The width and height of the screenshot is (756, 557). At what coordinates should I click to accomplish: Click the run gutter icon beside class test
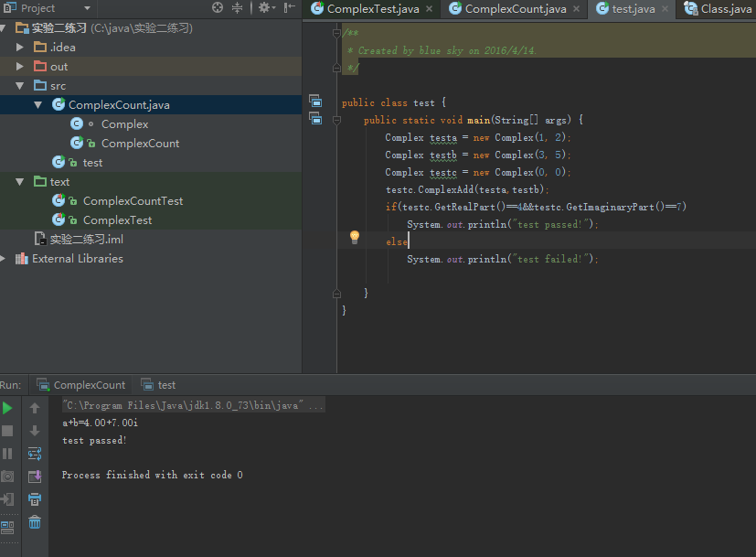pyautogui.click(x=315, y=102)
